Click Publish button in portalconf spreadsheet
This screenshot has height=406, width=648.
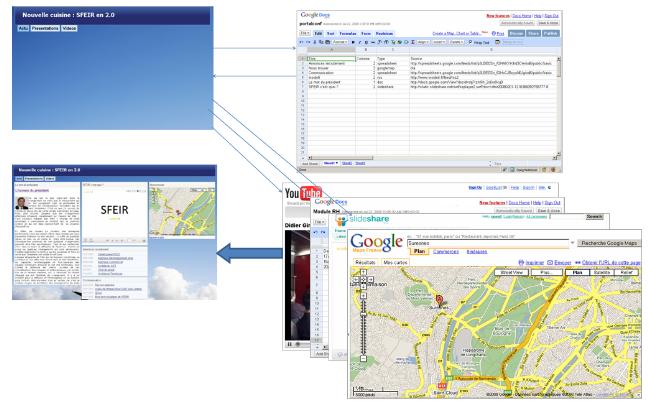(x=550, y=33)
